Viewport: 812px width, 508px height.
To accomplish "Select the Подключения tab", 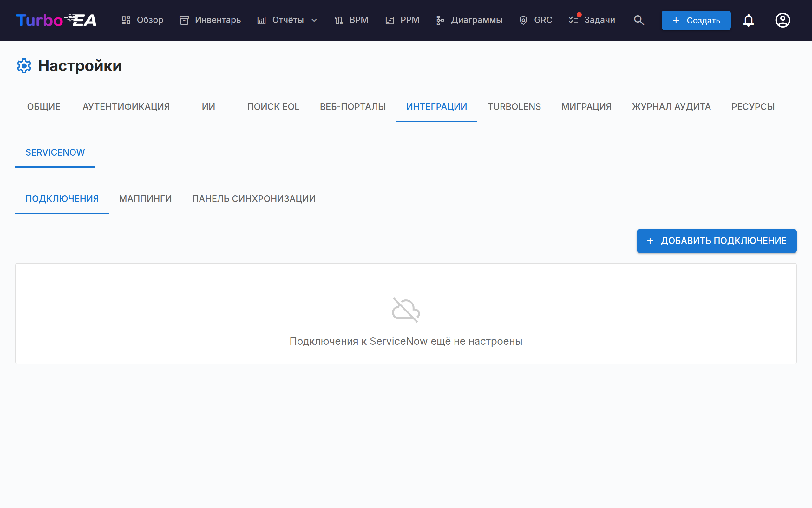I will 62,198.
